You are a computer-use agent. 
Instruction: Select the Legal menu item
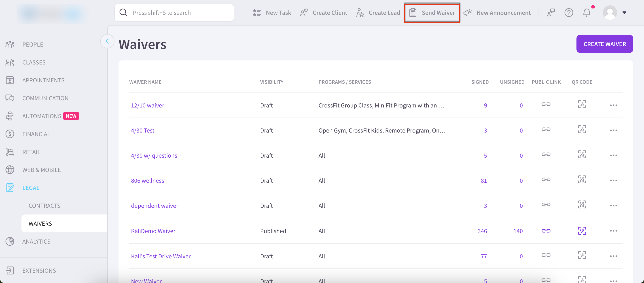click(x=31, y=188)
